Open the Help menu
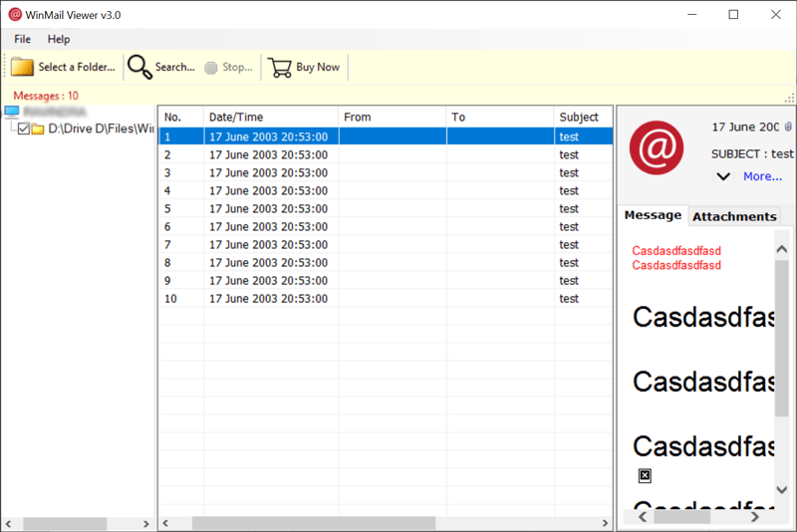Viewport: 797px width, 532px height. [x=59, y=39]
